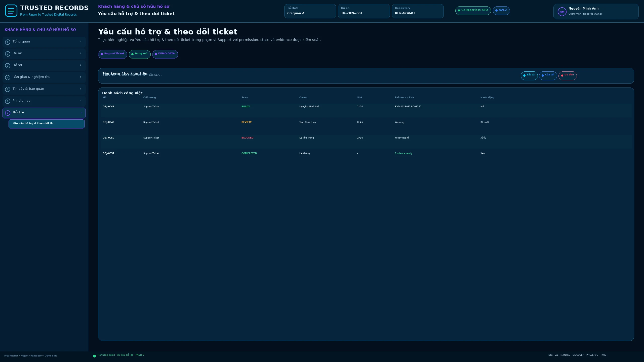Click the DEMO DATA tag pill
The width and height of the screenshot is (644, 362).
165,54
